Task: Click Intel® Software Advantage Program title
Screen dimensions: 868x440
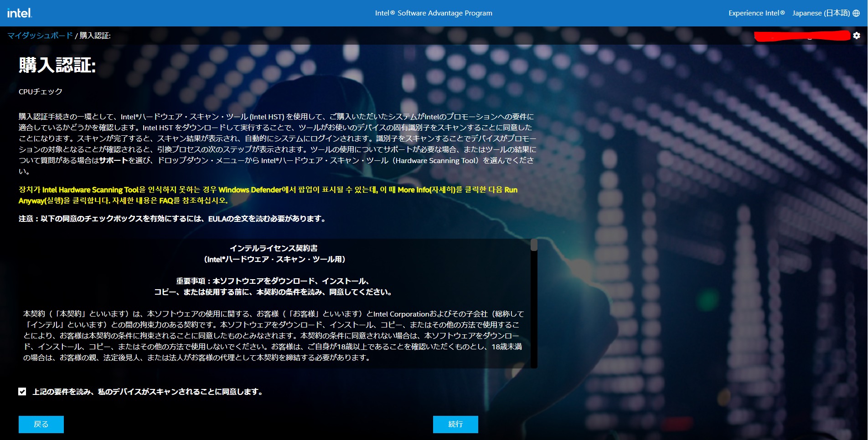Action: point(434,13)
